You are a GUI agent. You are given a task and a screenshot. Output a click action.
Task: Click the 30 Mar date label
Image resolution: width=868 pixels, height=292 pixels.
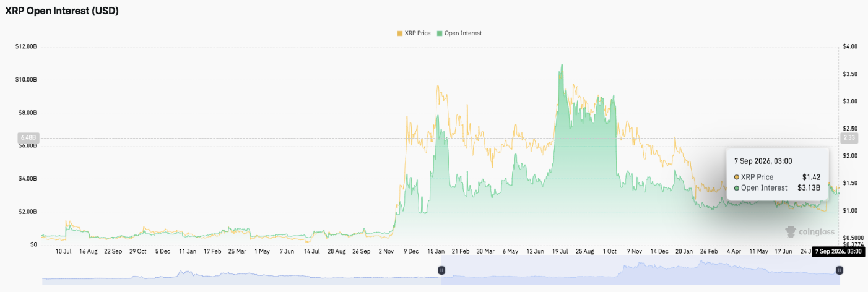pos(485,252)
